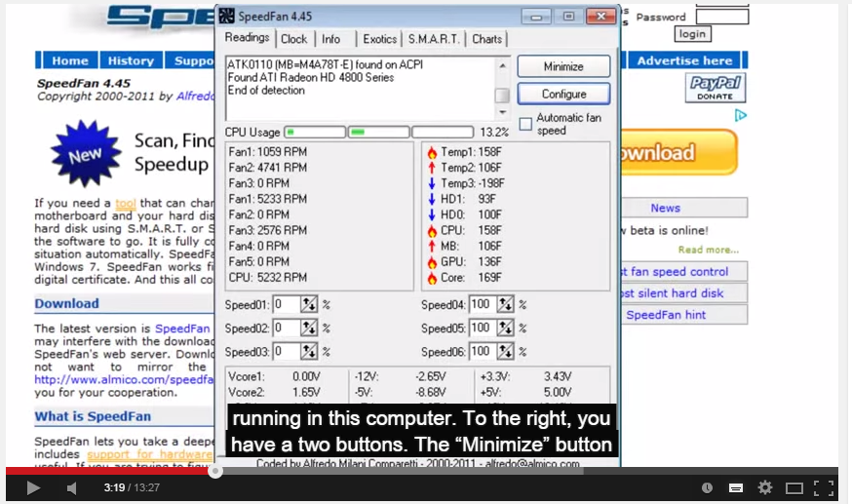
Task: Click the log box scroll down arrow
Action: coord(503,112)
